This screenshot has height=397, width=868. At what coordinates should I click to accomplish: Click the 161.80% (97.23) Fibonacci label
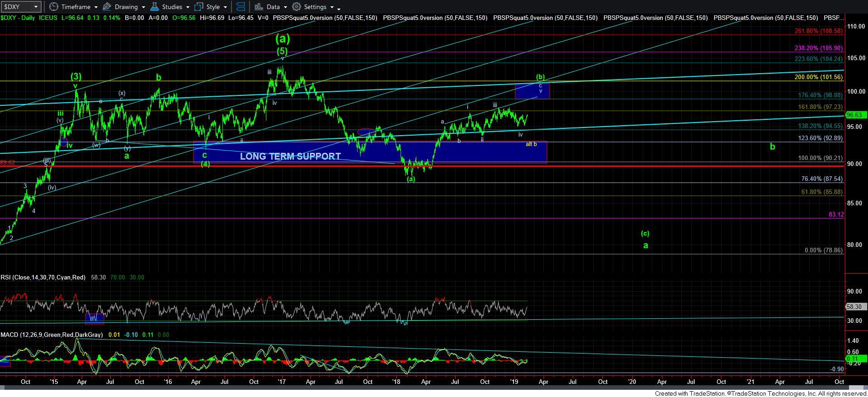click(x=820, y=107)
